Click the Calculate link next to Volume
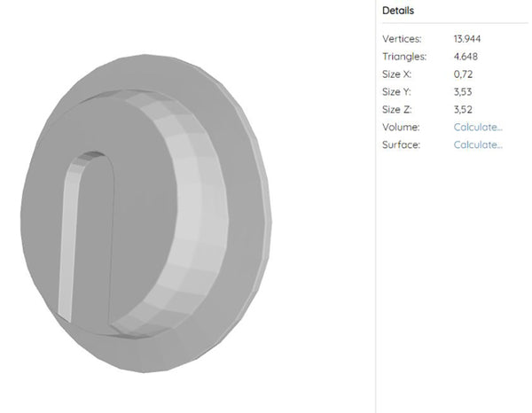Screen dimensions: 532x413 click(478, 127)
